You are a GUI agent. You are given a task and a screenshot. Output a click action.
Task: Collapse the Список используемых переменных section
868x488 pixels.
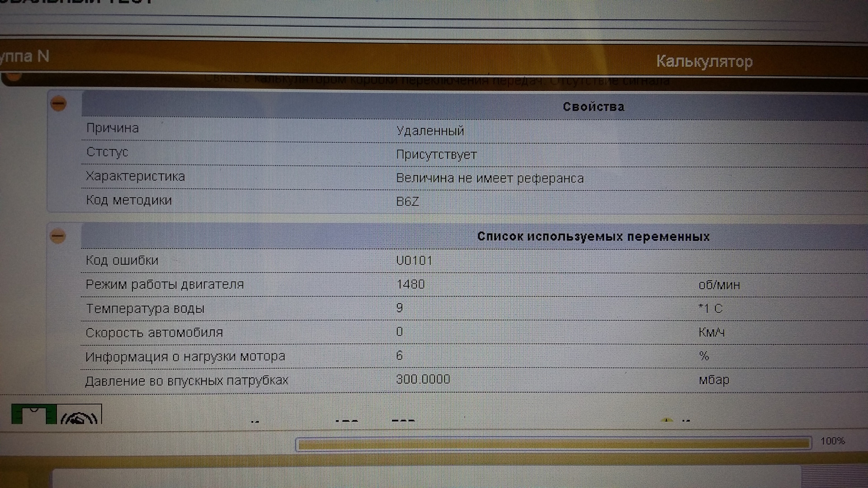[58, 236]
